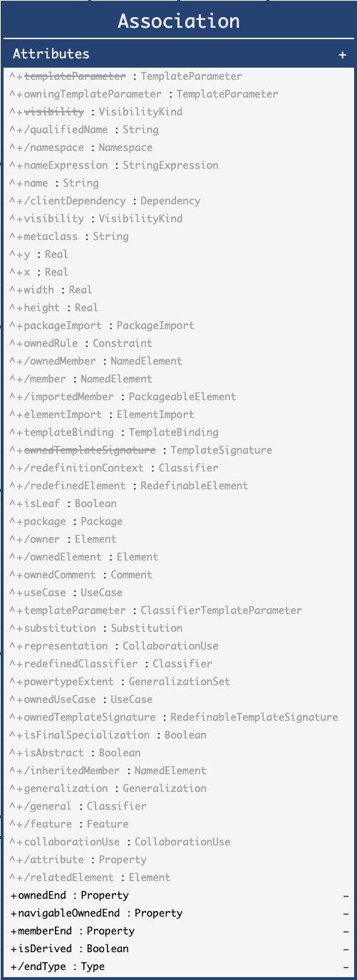Remove the navigableOwnedEnd attribute with minus icon
The image size is (357, 980).
tap(346, 913)
